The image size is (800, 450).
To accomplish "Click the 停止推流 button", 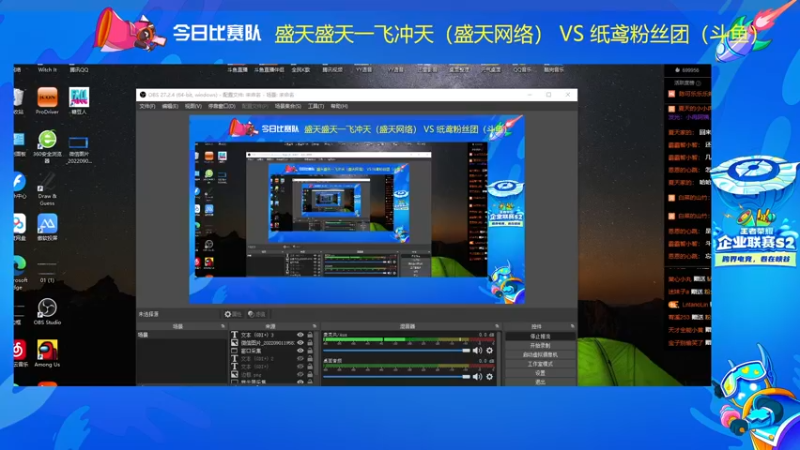I will pyautogui.click(x=540, y=336).
